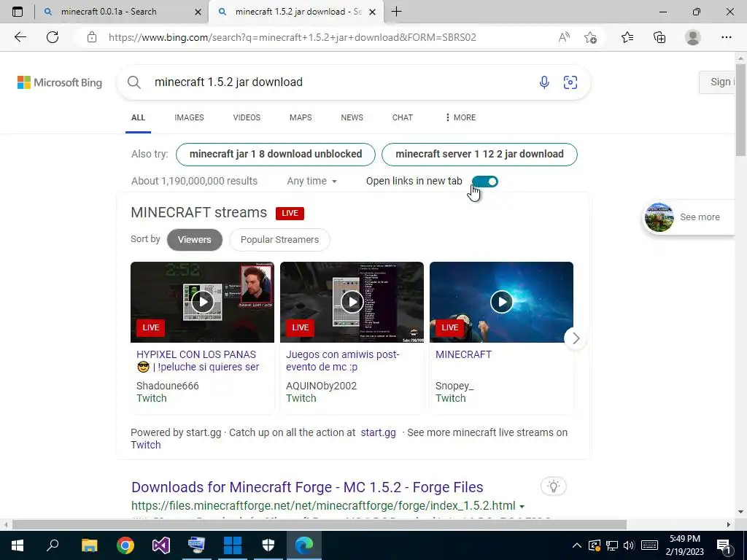This screenshot has width=747, height=560.
Task: Open 'Downloads for Minecraft Forge - MC 1.5.2' result
Action: coord(307,488)
